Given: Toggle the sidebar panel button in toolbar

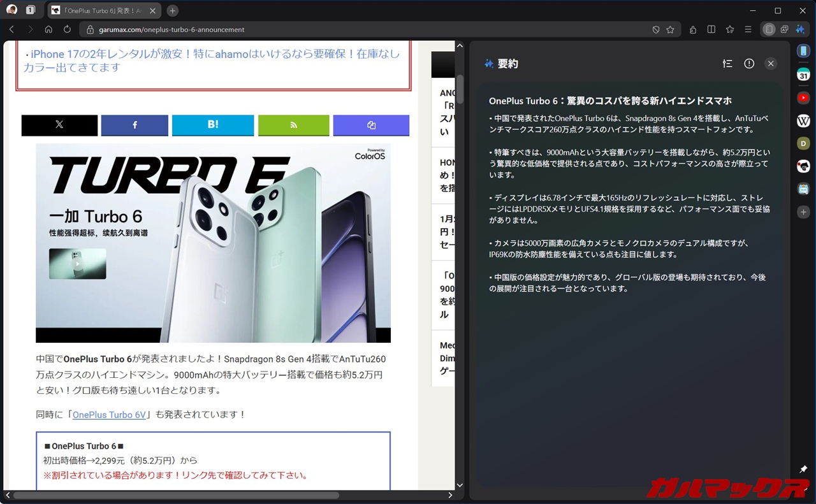Looking at the screenshot, I should (x=769, y=29).
